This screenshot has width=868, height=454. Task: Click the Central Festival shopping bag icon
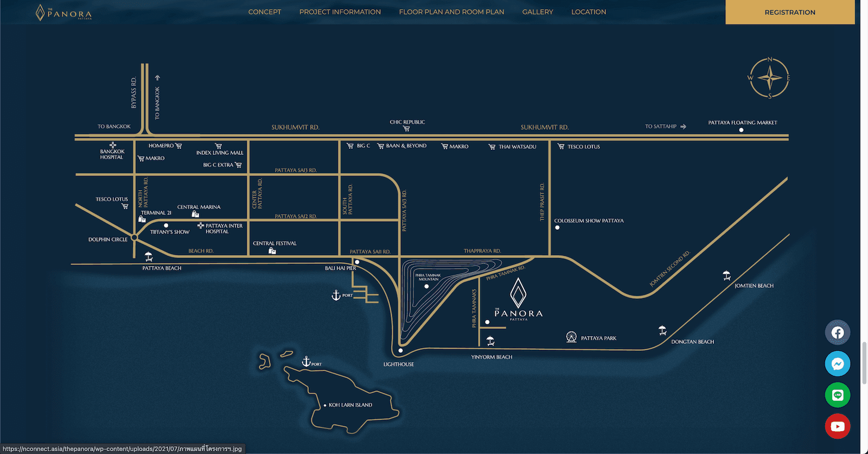point(272,250)
